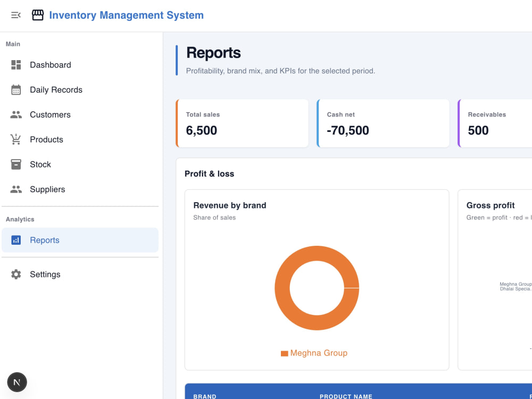The image size is (532, 399).
Task: Click the Daily Records calendar icon
Action: 16,89
